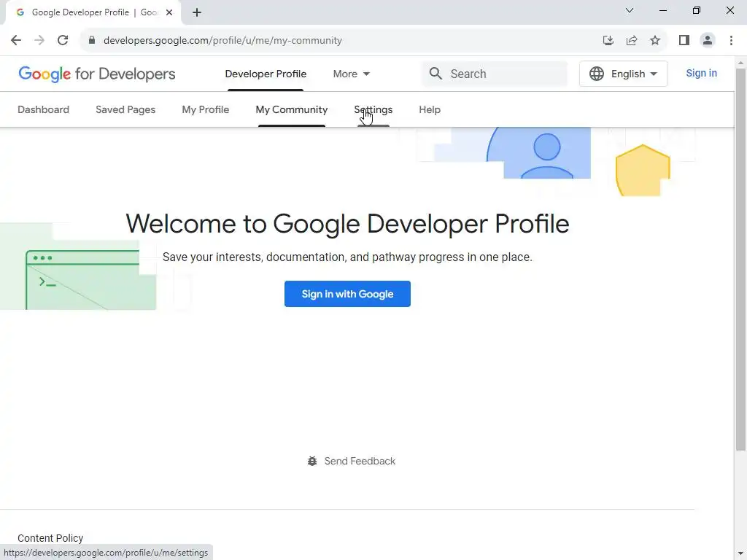This screenshot has width=747, height=560.
Task: Click the address bar URL
Action: coord(222,41)
